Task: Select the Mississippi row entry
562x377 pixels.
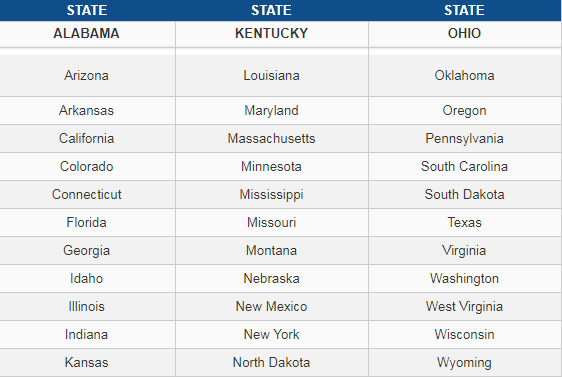Action: pos(272,195)
